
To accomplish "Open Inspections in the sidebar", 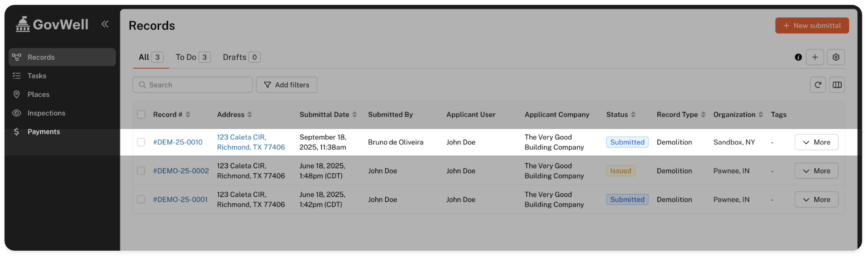I will pyautogui.click(x=46, y=113).
